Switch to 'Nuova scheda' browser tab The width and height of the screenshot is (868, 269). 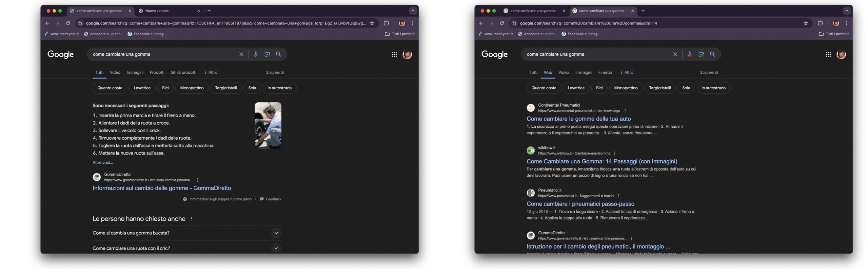(x=169, y=11)
